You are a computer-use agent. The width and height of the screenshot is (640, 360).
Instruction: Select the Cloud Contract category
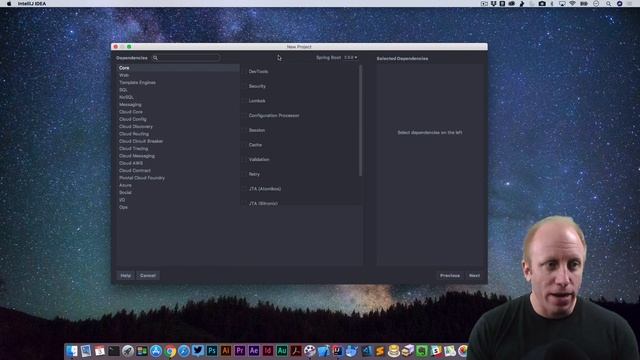178,171
